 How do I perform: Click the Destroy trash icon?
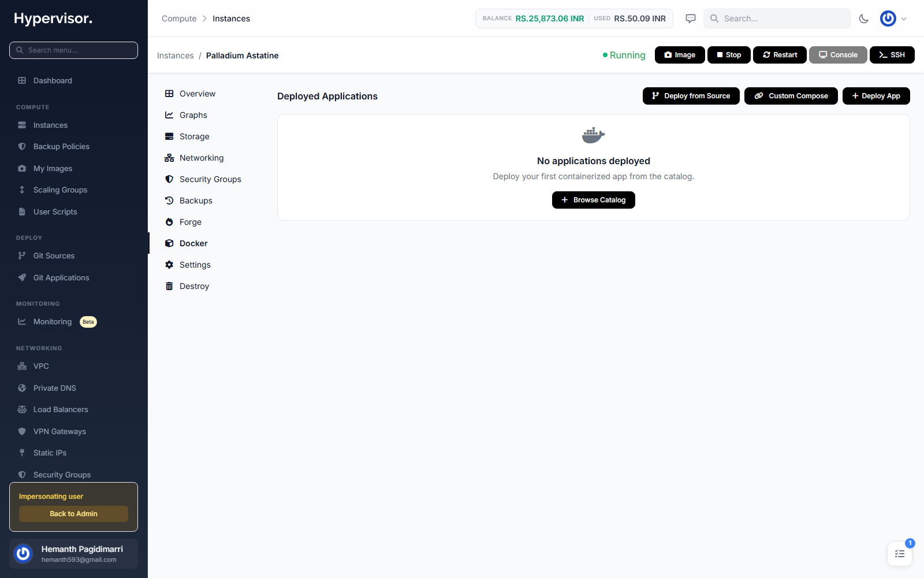(x=169, y=286)
